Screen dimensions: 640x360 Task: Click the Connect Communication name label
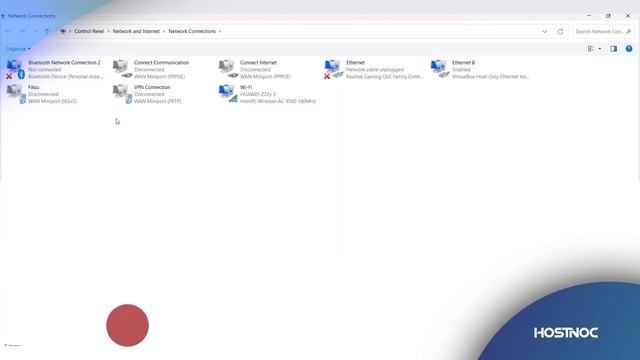tap(161, 62)
